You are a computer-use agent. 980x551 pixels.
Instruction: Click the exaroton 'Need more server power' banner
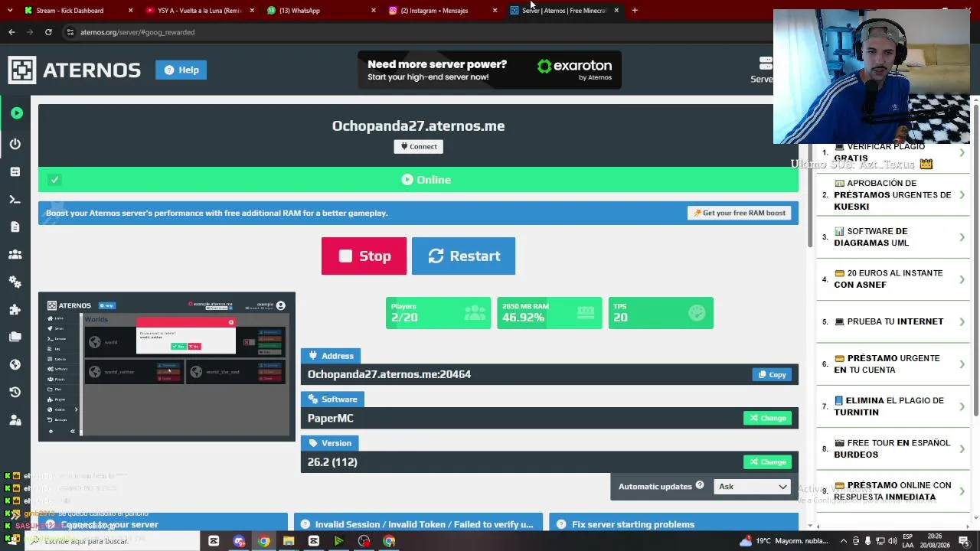click(489, 70)
